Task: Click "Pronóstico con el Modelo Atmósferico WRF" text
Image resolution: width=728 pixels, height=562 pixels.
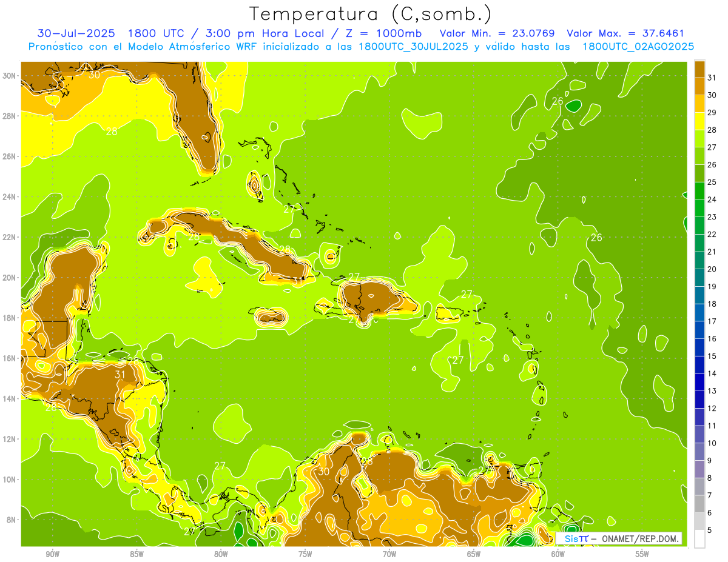Action: point(141,47)
